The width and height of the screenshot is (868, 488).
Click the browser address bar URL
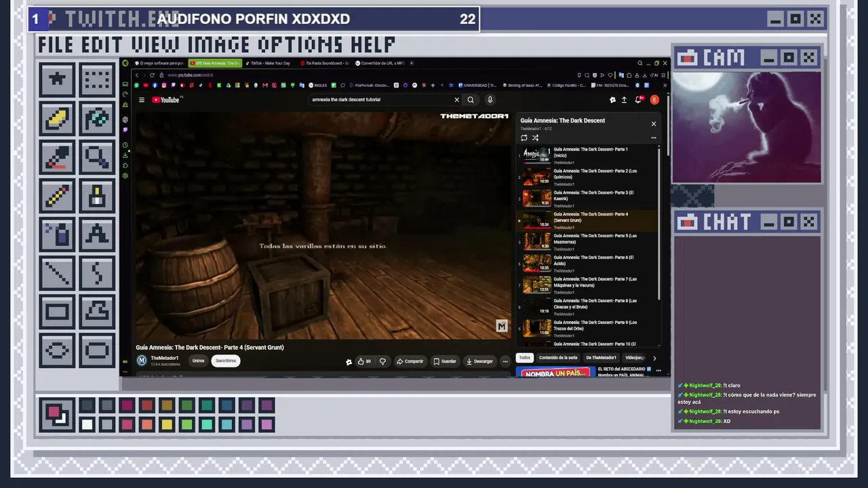pyautogui.click(x=191, y=75)
